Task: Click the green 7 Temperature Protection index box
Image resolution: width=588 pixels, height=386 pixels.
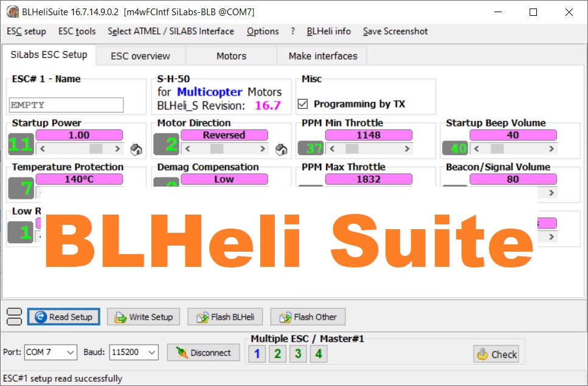Action: 21,188
